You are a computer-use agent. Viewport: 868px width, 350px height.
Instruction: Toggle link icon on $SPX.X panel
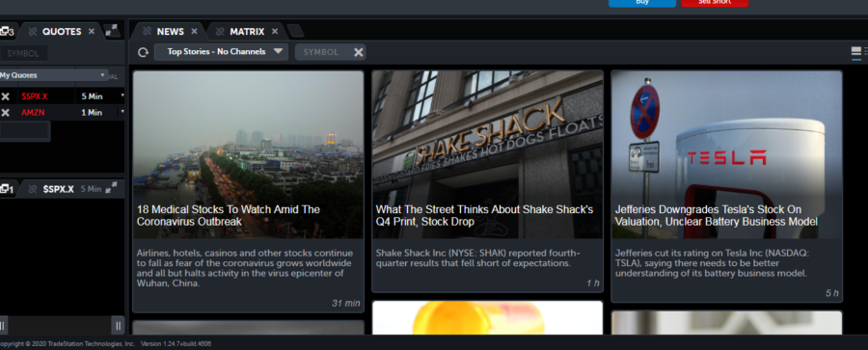coord(33,189)
